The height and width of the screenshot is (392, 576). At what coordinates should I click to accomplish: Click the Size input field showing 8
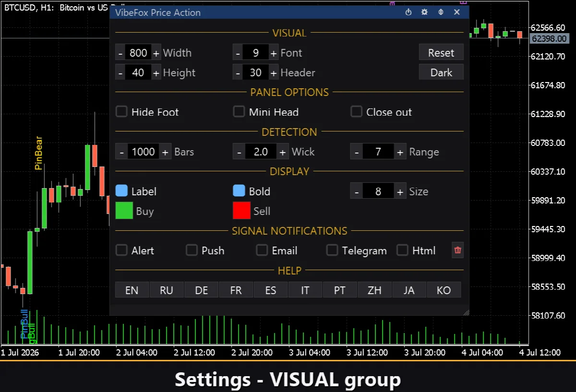tap(378, 191)
